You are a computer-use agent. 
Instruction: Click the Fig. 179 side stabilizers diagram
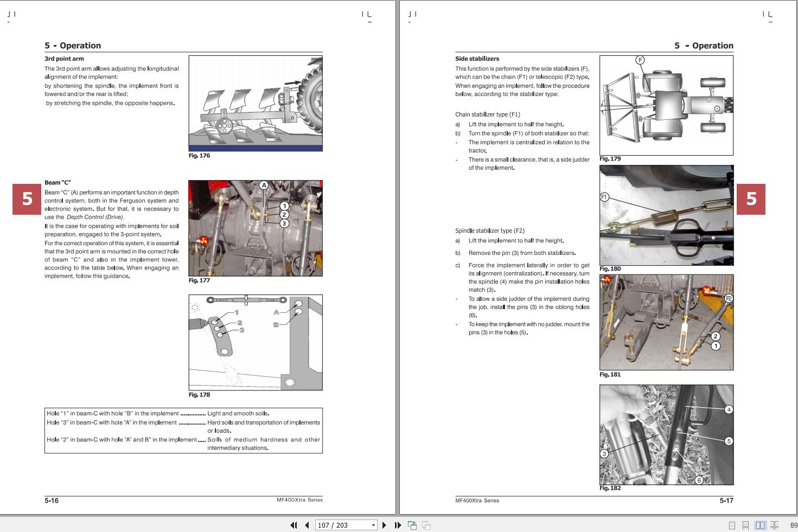pyautogui.click(x=666, y=105)
